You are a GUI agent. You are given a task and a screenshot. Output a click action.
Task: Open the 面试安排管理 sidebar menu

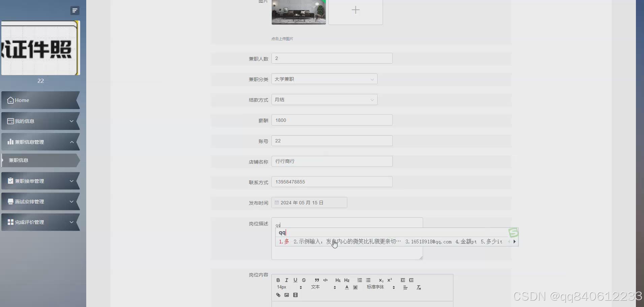click(x=40, y=201)
